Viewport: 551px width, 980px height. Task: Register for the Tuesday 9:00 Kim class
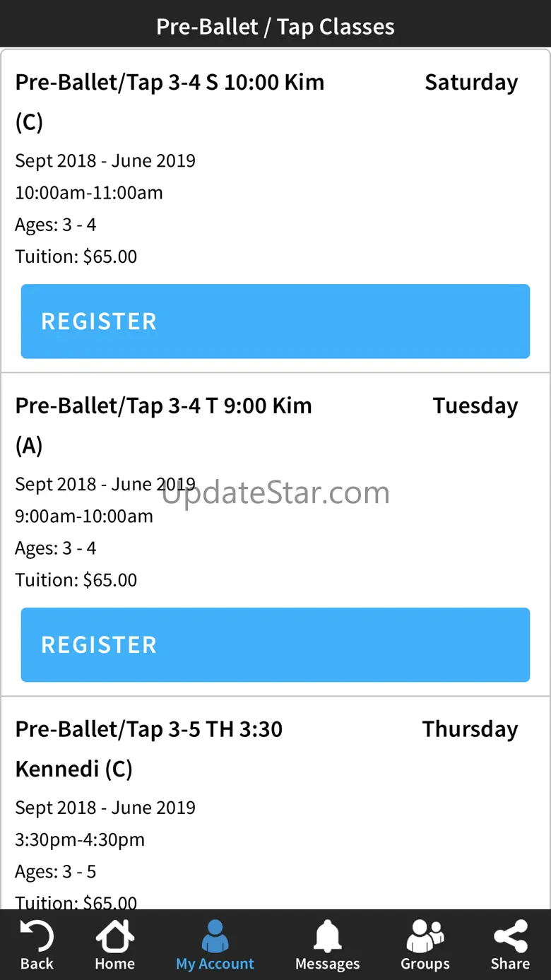[x=275, y=644]
